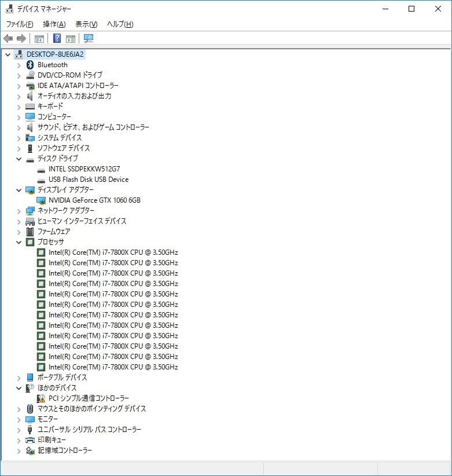Expand the システム デバイス chevron
The height and width of the screenshot is (476, 452).
click(x=19, y=138)
